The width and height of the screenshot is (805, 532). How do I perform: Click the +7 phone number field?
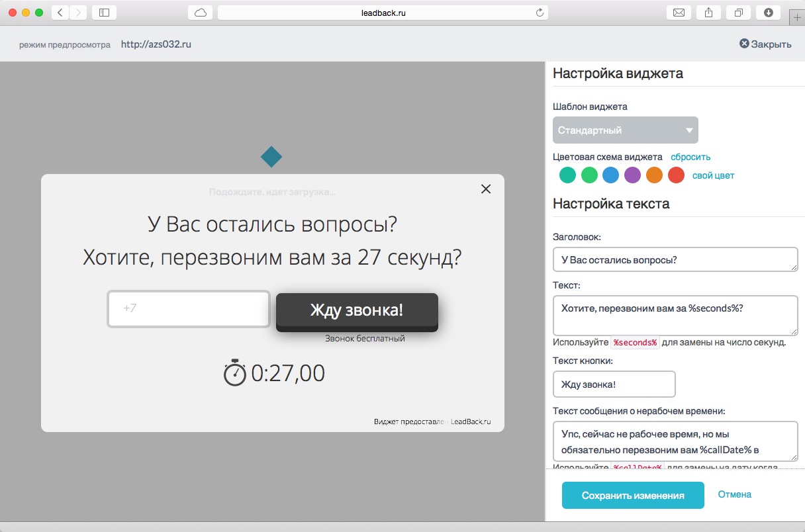point(189,309)
